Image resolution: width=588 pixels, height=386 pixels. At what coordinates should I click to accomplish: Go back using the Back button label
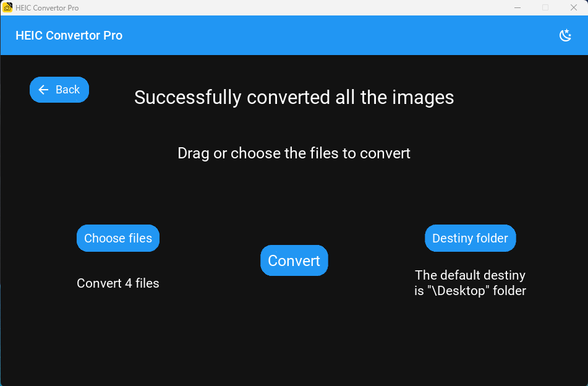pos(67,90)
